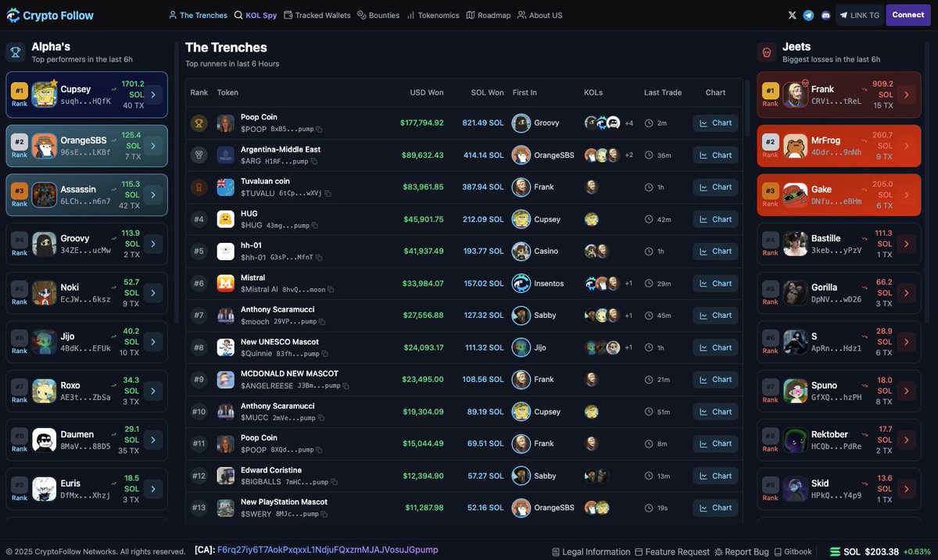
Task: Click the Mistral token orange icon
Action: pyautogui.click(x=226, y=284)
